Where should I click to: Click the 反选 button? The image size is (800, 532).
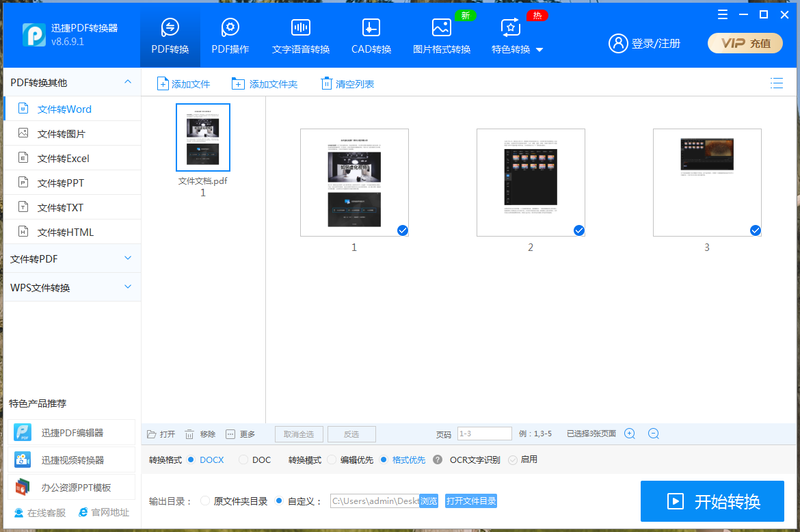pyautogui.click(x=351, y=434)
